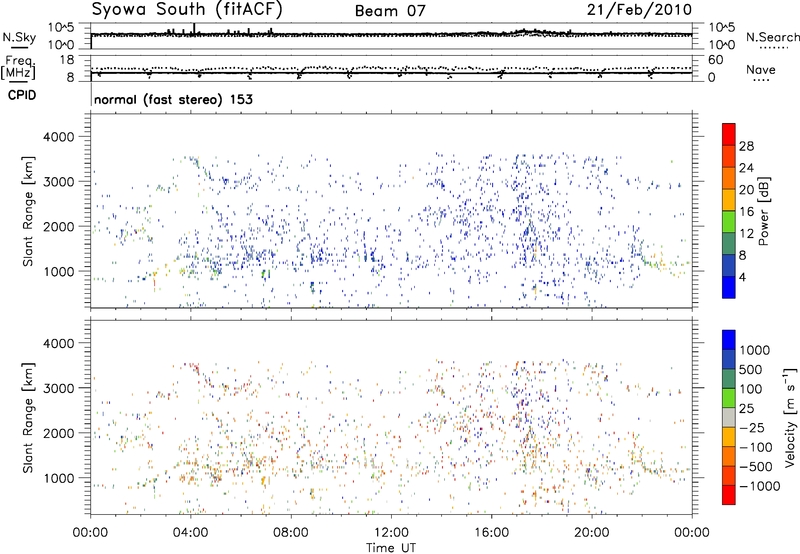Image resolution: width=800 pixels, height=554 pixels.
Task: Click the blue top segment of Velocity colorbar
Action: [x=729, y=340]
